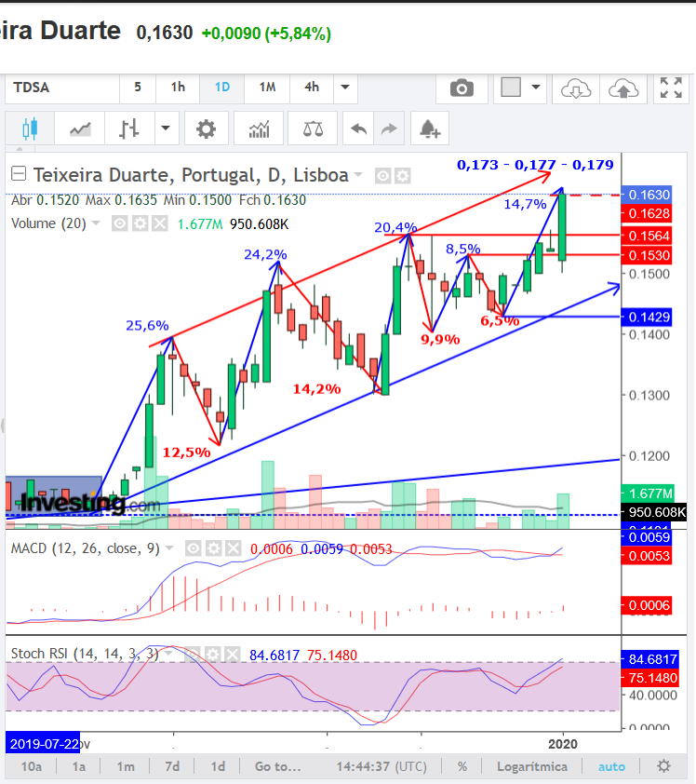Click the 1.677M volume label
Image resolution: width=696 pixels, height=784 pixels.
[x=649, y=493]
